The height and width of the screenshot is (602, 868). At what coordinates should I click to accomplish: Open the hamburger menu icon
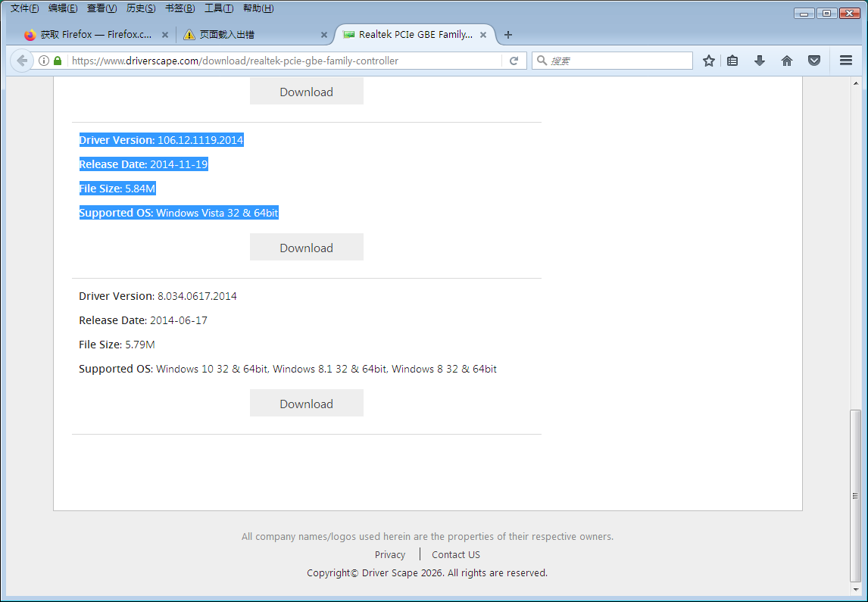point(846,61)
